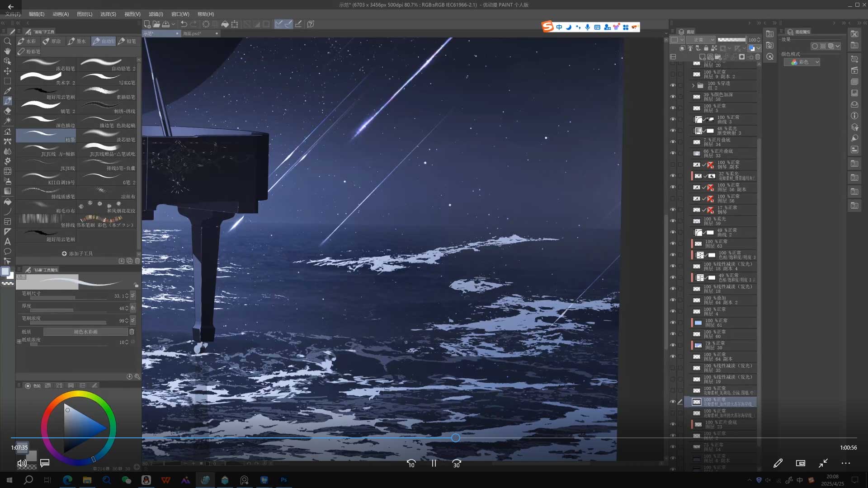The width and height of the screenshot is (868, 488).
Task: Select the Zoom magnifier tool
Action: coord(7,41)
